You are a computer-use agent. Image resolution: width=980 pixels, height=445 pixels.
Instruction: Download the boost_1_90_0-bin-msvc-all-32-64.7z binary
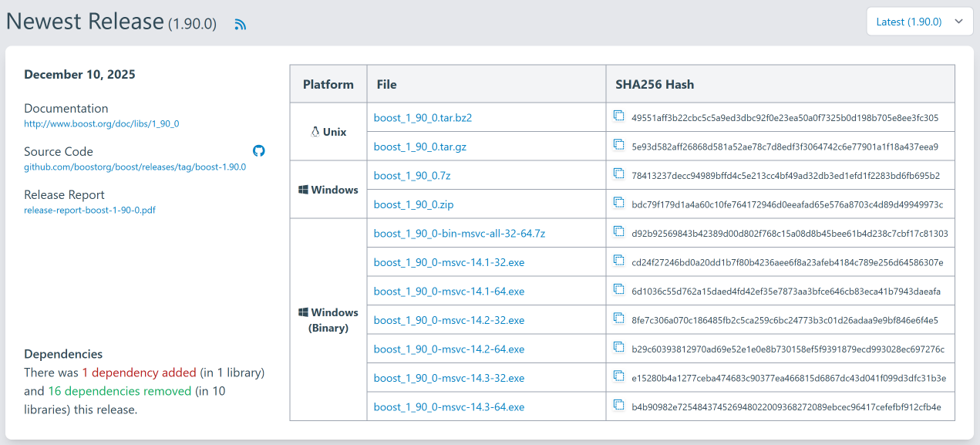point(458,232)
